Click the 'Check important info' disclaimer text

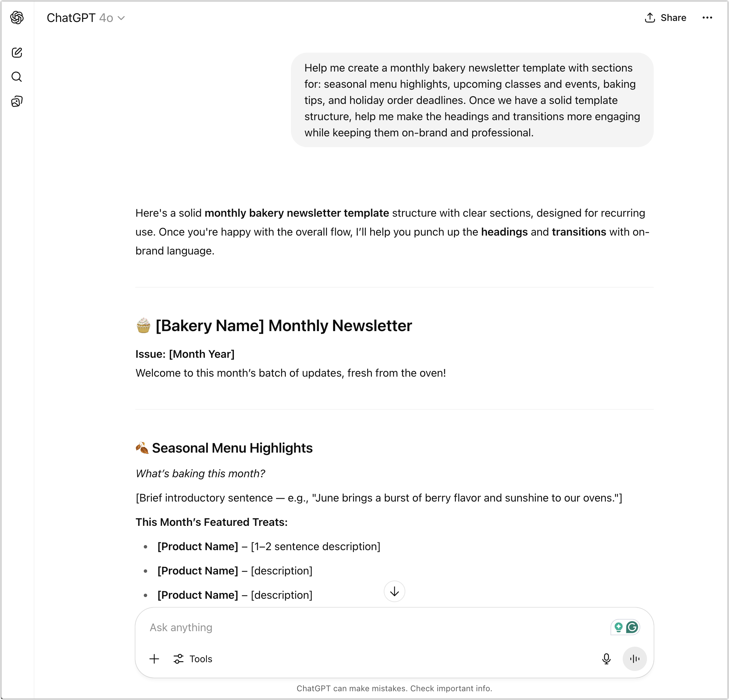pyautogui.click(x=451, y=689)
